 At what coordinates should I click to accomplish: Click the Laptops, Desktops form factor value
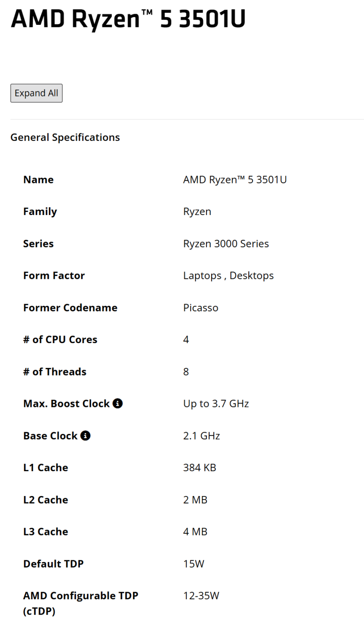tap(228, 275)
